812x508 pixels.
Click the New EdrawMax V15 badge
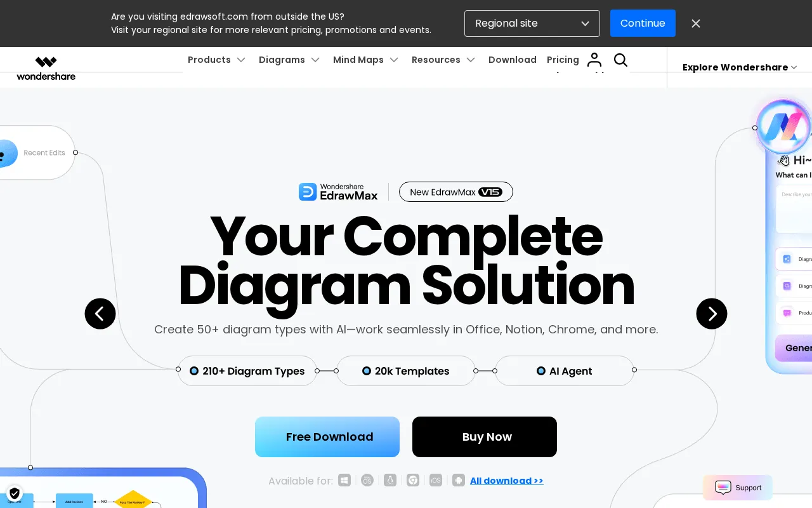pos(456,192)
